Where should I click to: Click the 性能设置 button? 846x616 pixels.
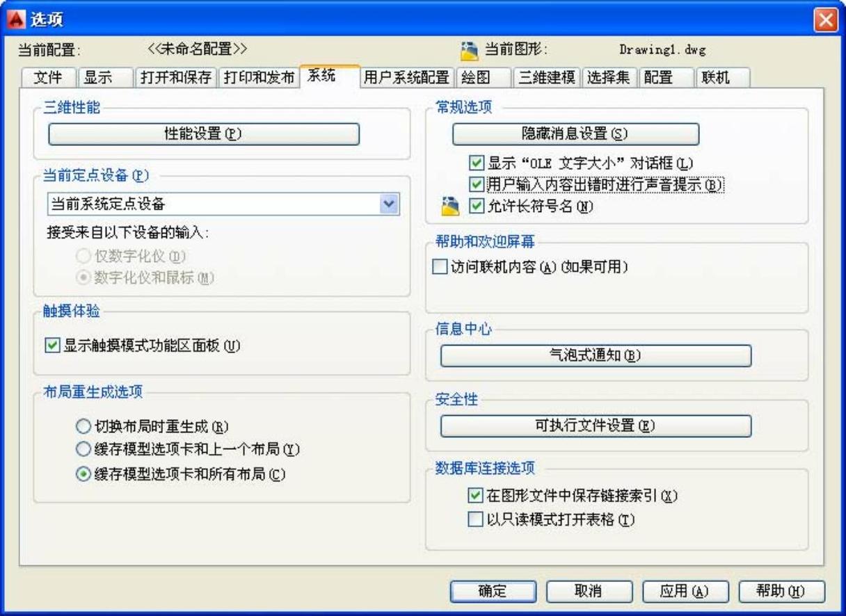click(204, 134)
